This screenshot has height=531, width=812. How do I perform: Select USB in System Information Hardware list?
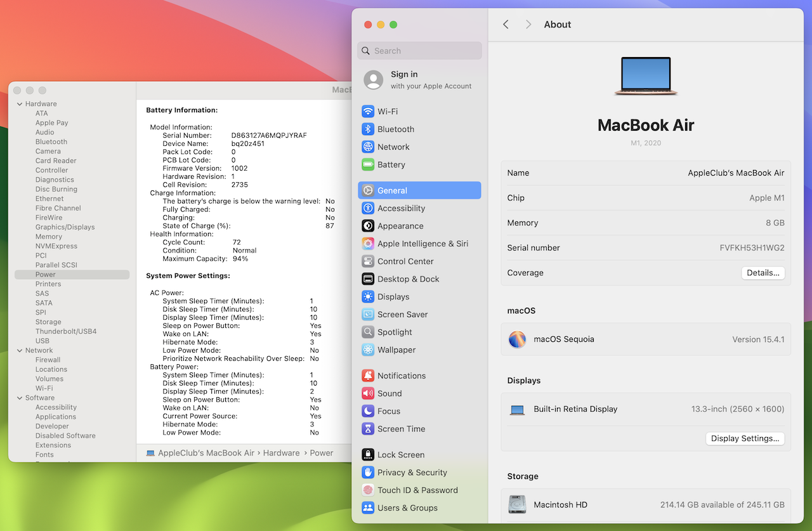click(x=43, y=341)
